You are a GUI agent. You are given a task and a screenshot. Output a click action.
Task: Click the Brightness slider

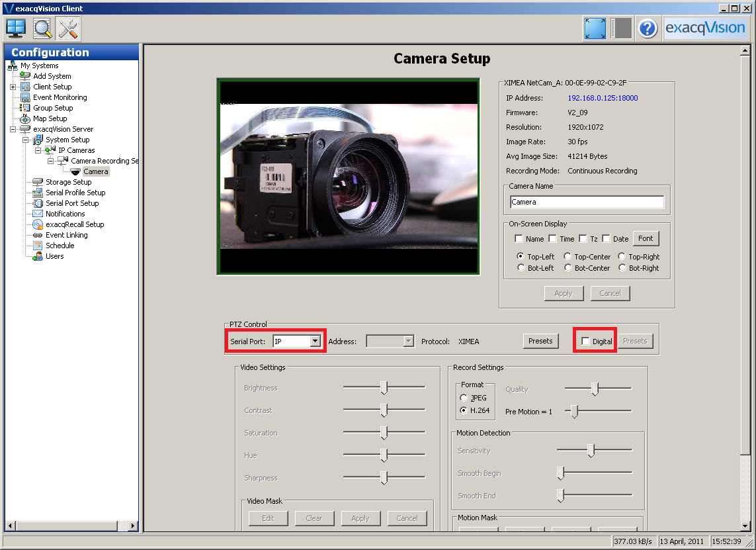(384, 387)
